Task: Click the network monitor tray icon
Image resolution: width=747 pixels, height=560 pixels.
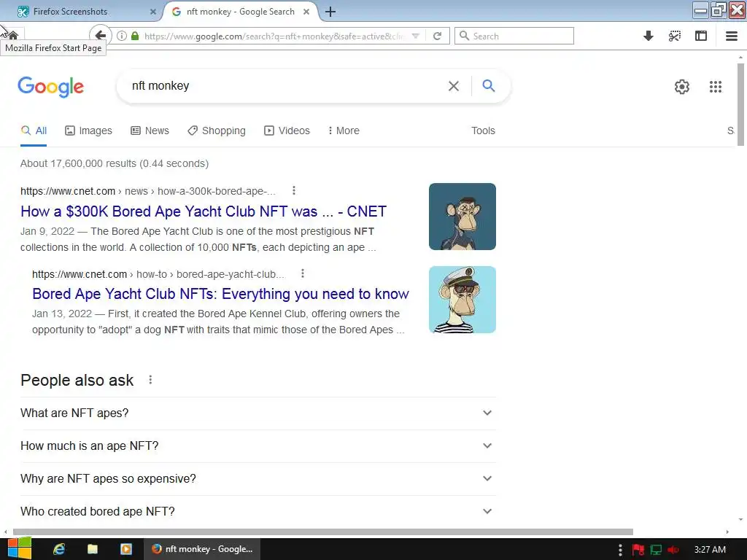Action: 656,550
